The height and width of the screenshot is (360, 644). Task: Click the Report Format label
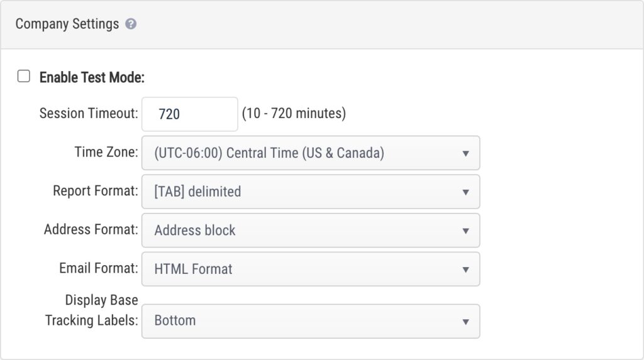point(95,191)
